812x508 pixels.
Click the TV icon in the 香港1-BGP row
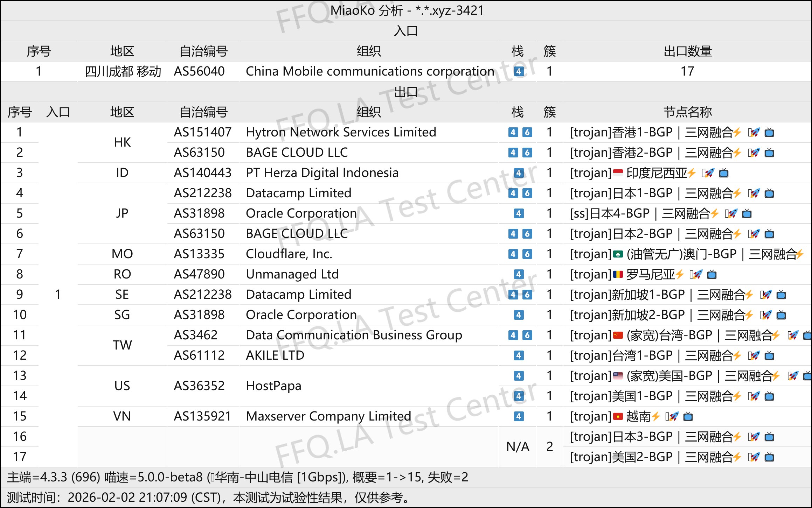click(769, 133)
